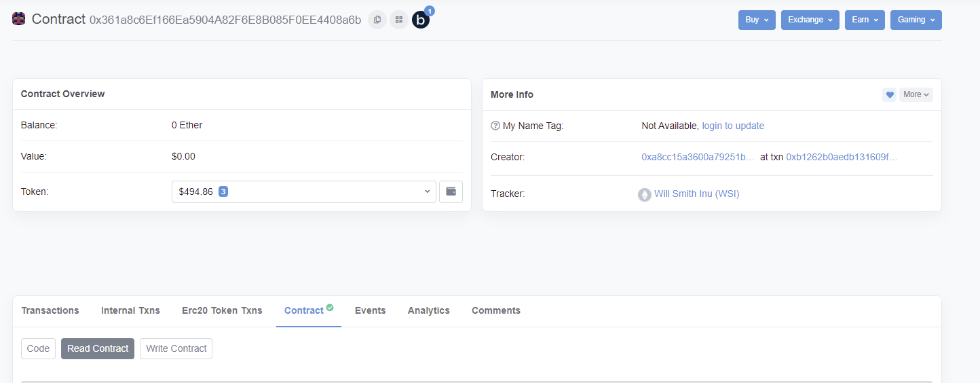Click the Contract Overview heading
The width and height of the screenshot is (980, 383).
coord(63,94)
